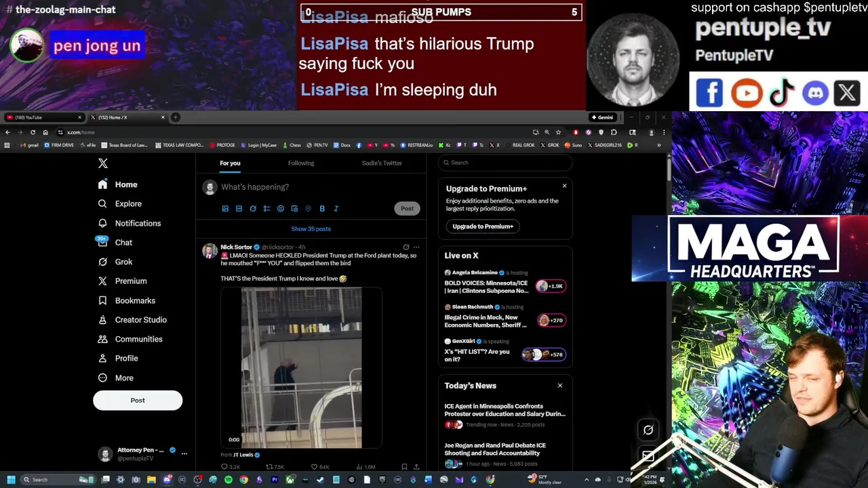Open Notifications in X sidebar
The width and height of the screenshot is (868, 488).
[129, 223]
